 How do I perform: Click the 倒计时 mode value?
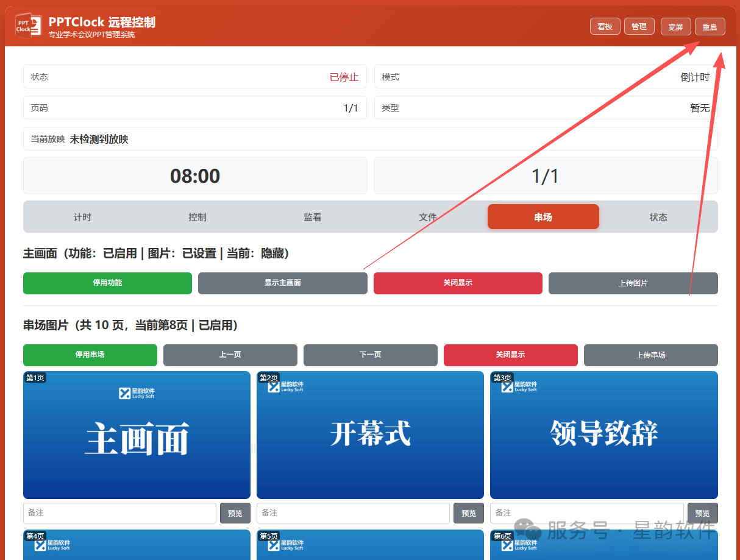(696, 77)
